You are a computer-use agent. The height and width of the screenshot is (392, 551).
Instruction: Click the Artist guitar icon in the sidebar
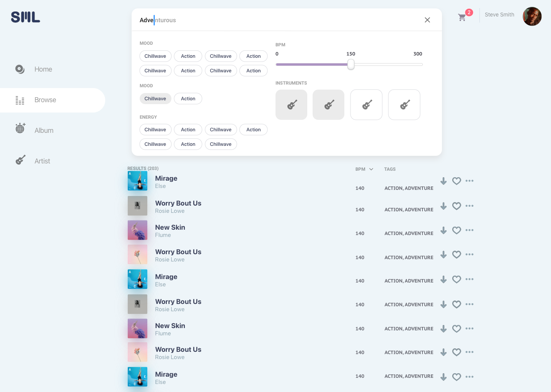coord(21,160)
